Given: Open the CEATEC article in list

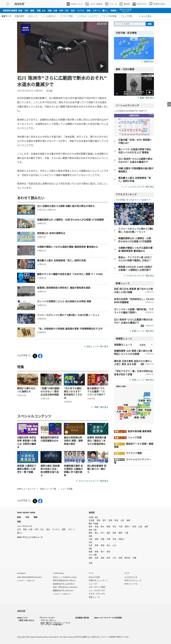Looking at the screenshot, I should click(x=70, y=274).
